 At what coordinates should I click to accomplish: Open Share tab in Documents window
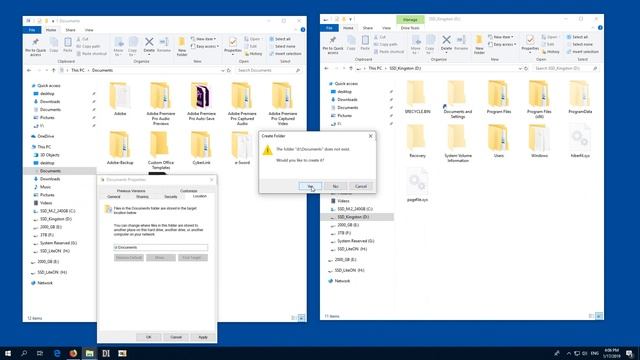click(70, 30)
